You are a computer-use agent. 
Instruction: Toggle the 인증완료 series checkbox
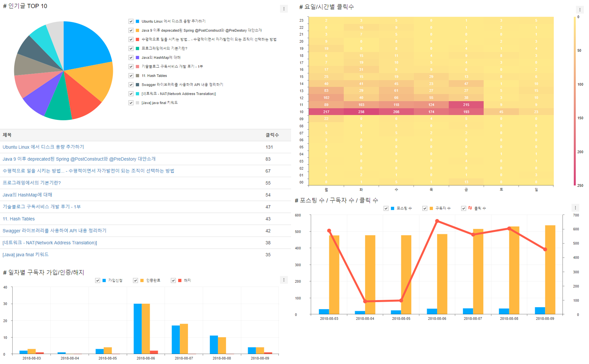click(135, 280)
